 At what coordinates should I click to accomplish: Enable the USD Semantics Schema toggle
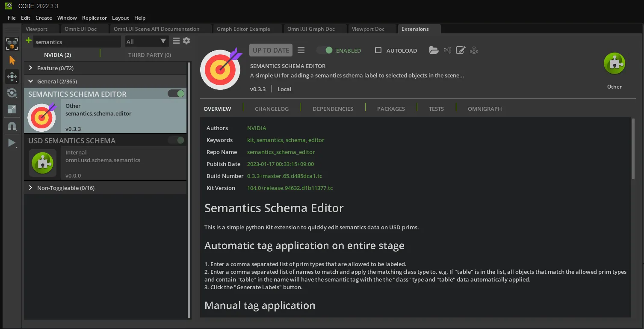pos(176,140)
